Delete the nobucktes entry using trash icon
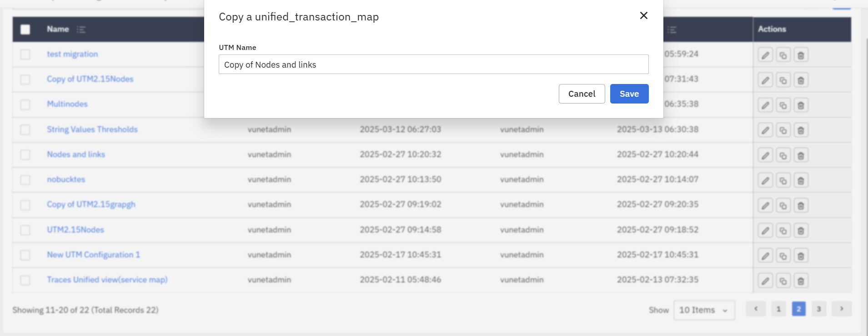868x336 pixels. [801, 181]
